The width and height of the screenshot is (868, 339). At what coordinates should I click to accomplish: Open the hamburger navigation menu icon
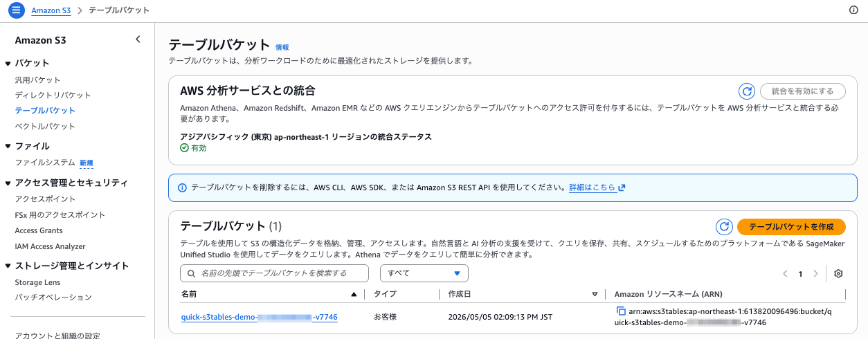coord(17,10)
